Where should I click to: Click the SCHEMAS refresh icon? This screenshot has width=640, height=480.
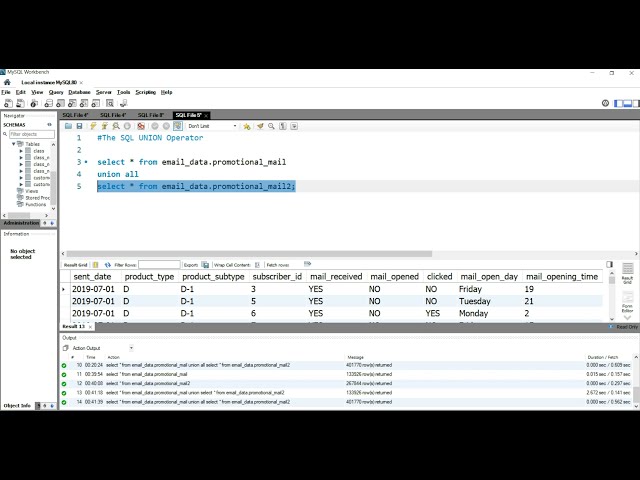tap(49, 124)
